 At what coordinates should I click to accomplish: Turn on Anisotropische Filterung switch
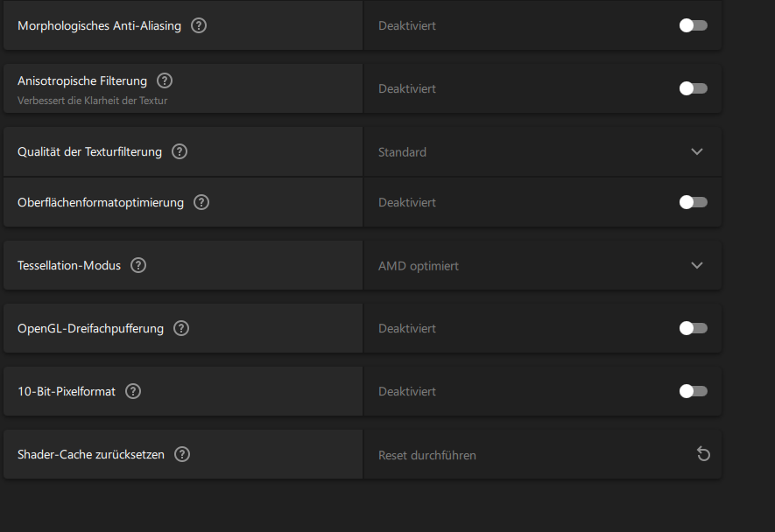pos(693,88)
